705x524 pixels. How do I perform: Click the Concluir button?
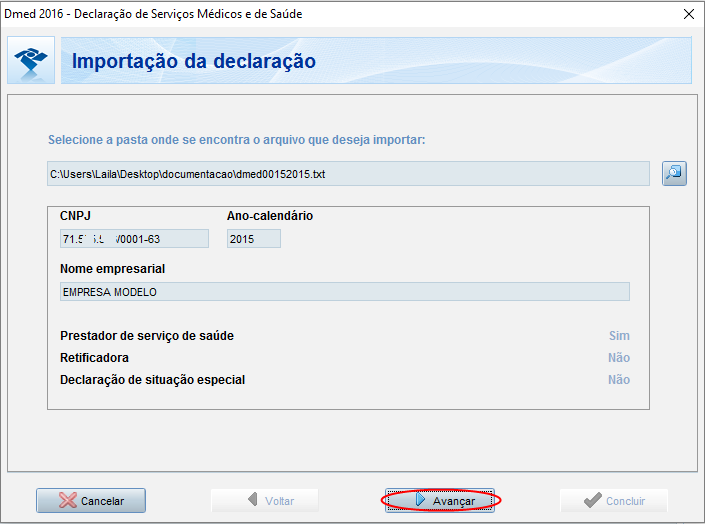614,501
